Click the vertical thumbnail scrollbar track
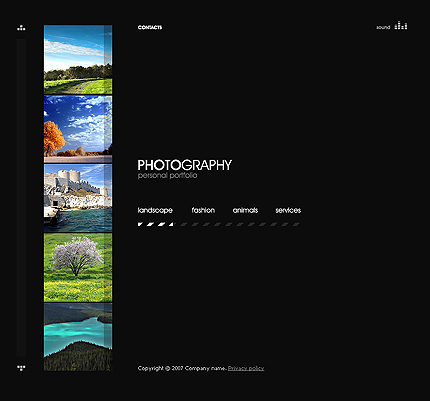The width and height of the screenshot is (430, 401). (x=21, y=198)
